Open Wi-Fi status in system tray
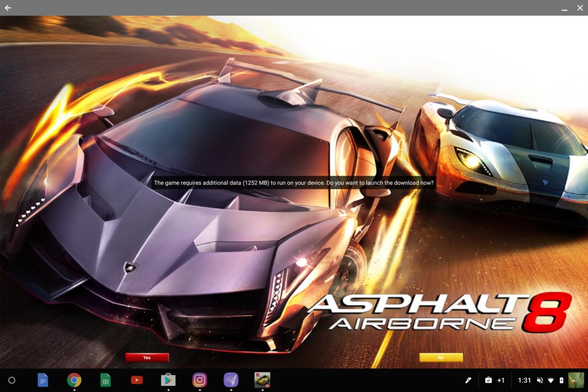Screen dimensions: 588x392 point(551,380)
